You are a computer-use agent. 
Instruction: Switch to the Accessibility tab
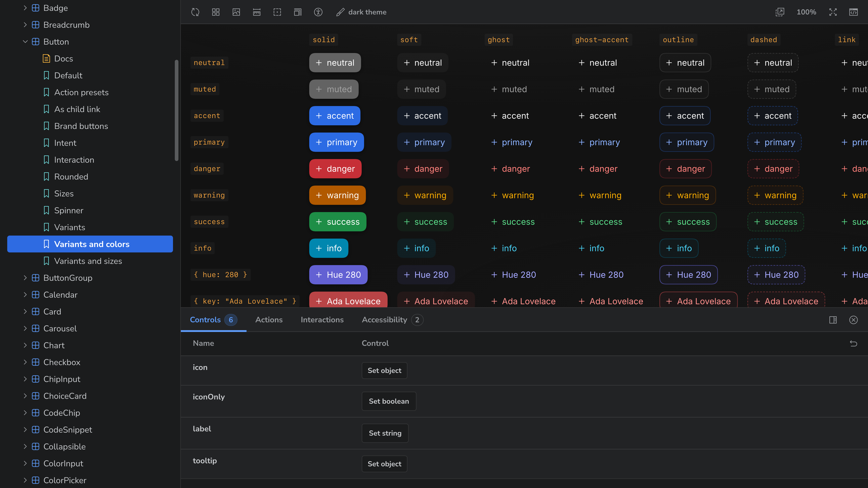click(x=392, y=320)
